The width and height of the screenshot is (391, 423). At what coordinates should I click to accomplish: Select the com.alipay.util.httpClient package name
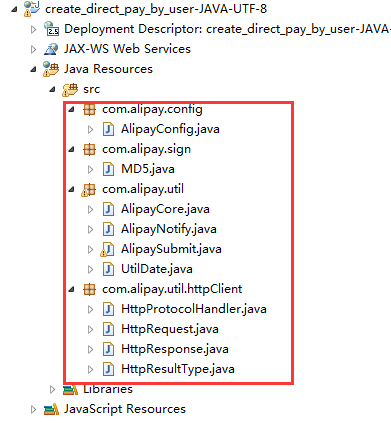tap(172, 289)
